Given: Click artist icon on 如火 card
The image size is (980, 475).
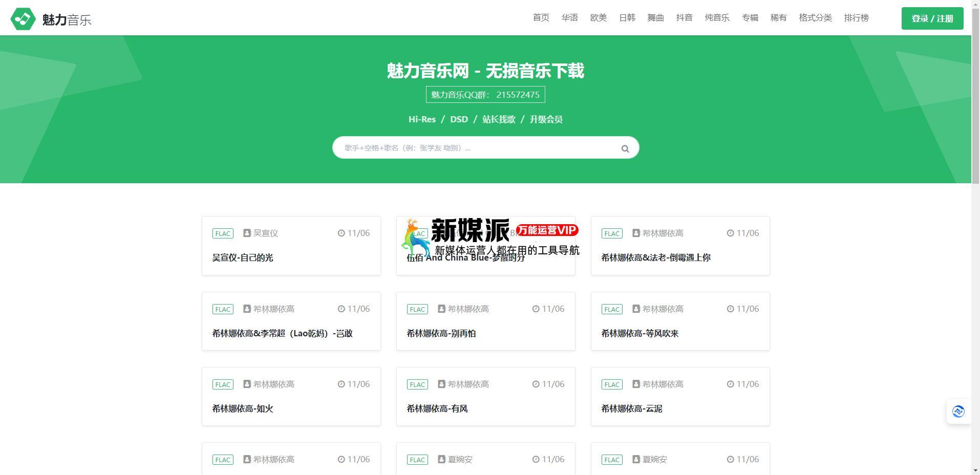Looking at the screenshot, I should point(247,384).
